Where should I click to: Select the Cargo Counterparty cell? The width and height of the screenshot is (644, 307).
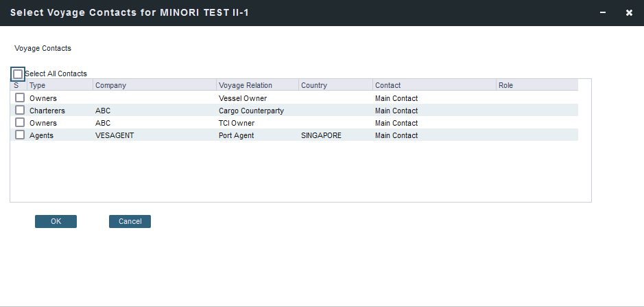pos(251,111)
